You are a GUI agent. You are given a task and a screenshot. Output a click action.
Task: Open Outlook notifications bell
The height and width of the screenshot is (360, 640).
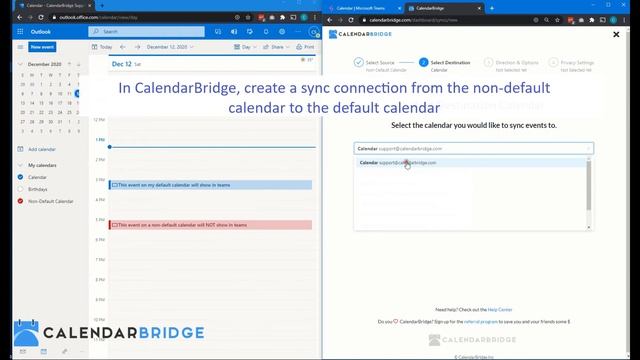pyautogui.click(x=266, y=31)
